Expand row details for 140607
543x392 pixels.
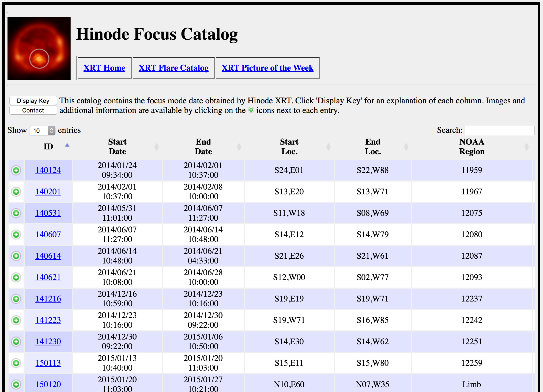[x=16, y=235]
